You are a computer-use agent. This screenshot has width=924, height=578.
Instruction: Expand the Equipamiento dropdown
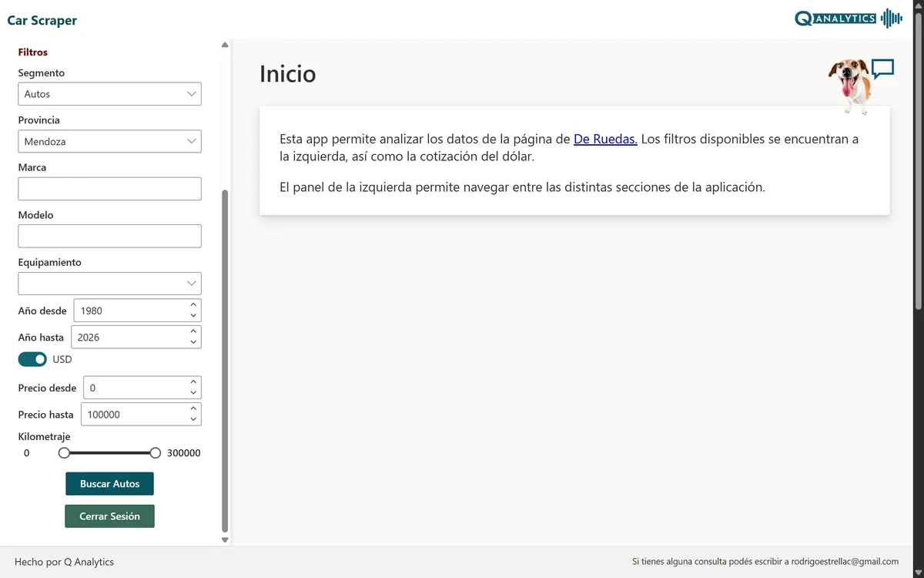tap(109, 284)
